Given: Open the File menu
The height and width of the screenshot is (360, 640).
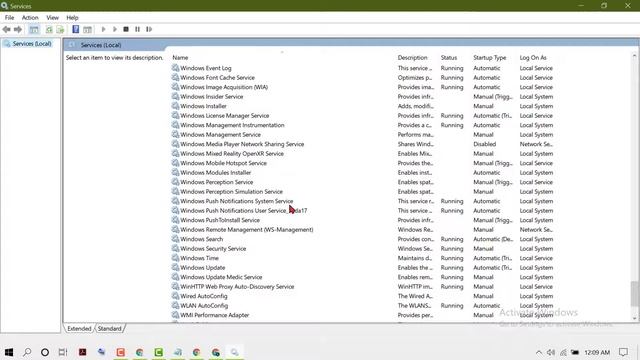Looking at the screenshot, I should tap(9, 18).
